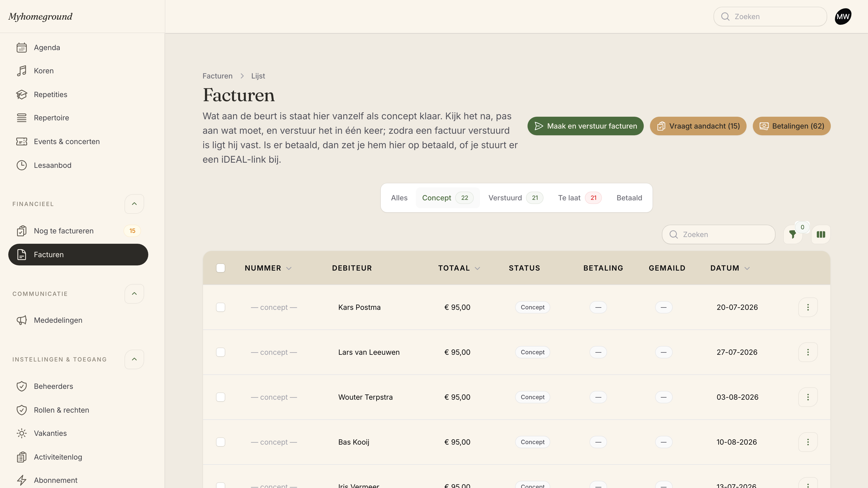Open the MW user avatar menu
The image size is (868, 488).
[x=843, y=17]
